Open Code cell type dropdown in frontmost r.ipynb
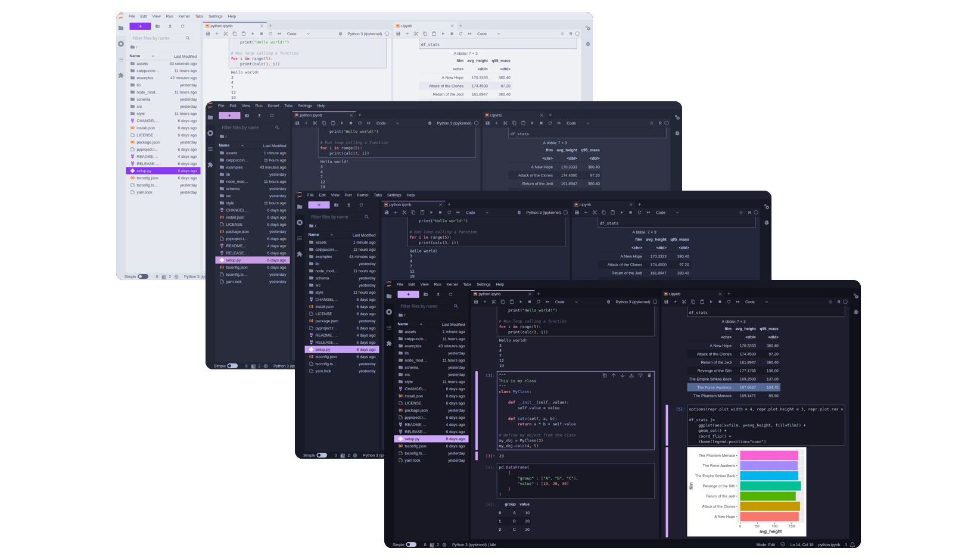The height and width of the screenshot is (560, 977). (x=756, y=302)
